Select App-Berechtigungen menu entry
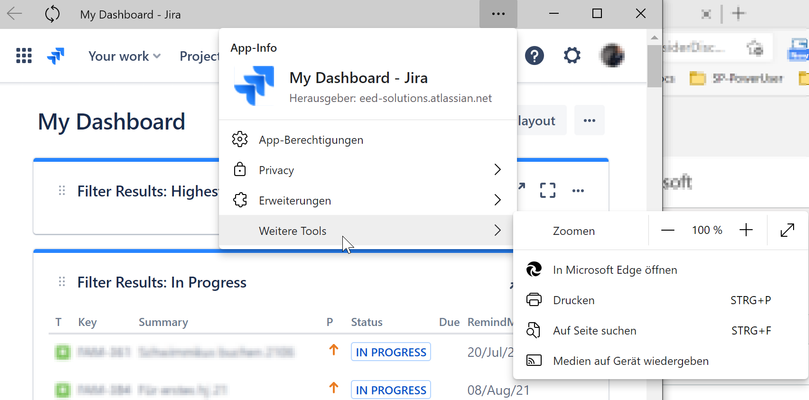The height and width of the screenshot is (400, 809). (x=368, y=140)
